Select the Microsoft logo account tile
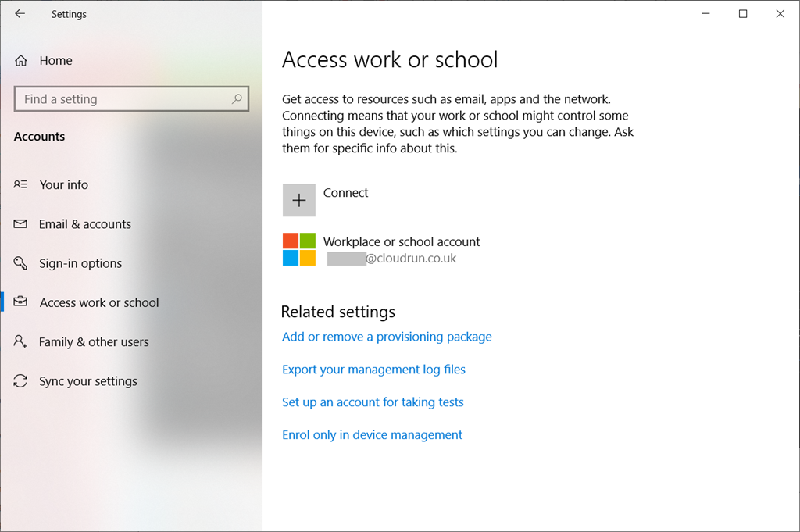 pos(299,249)
